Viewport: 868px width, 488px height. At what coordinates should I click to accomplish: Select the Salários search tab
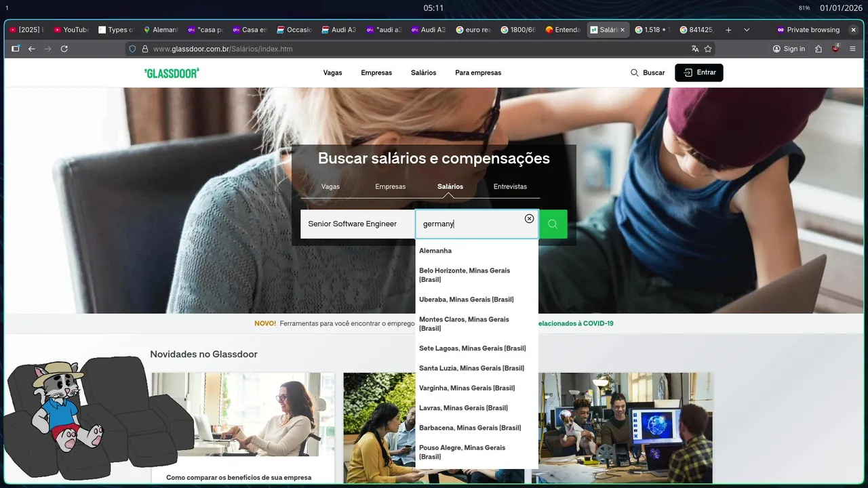point(450,186)
